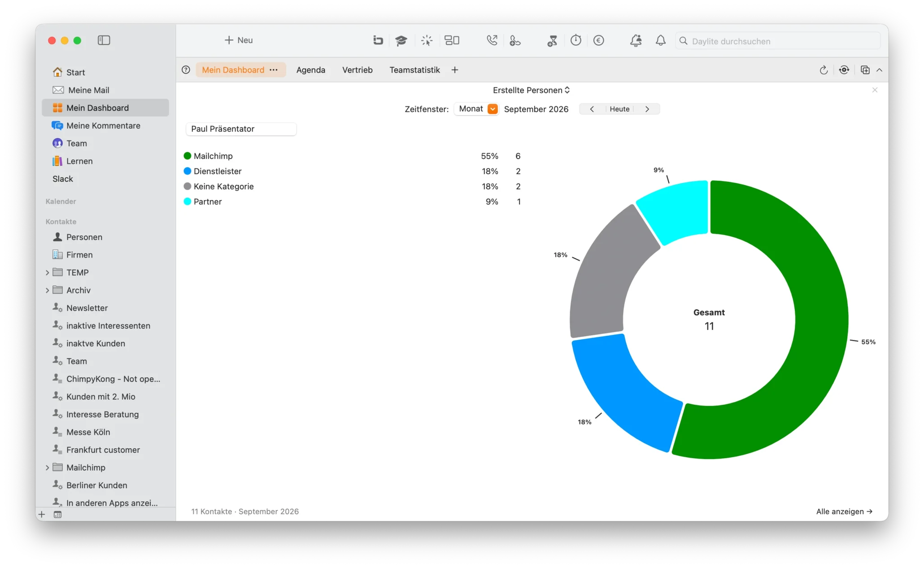Click the add-widget duplicate-plus icon
Viewport: 924px width, 568px height.
[865, 70]
